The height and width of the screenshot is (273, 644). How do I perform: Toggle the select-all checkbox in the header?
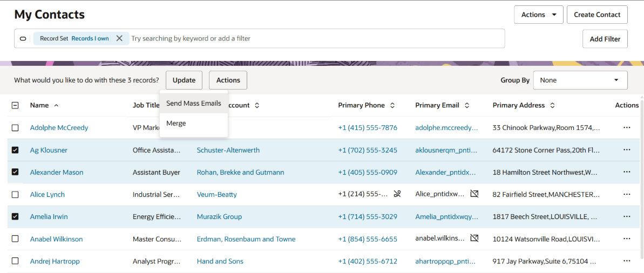click(15, 106)
